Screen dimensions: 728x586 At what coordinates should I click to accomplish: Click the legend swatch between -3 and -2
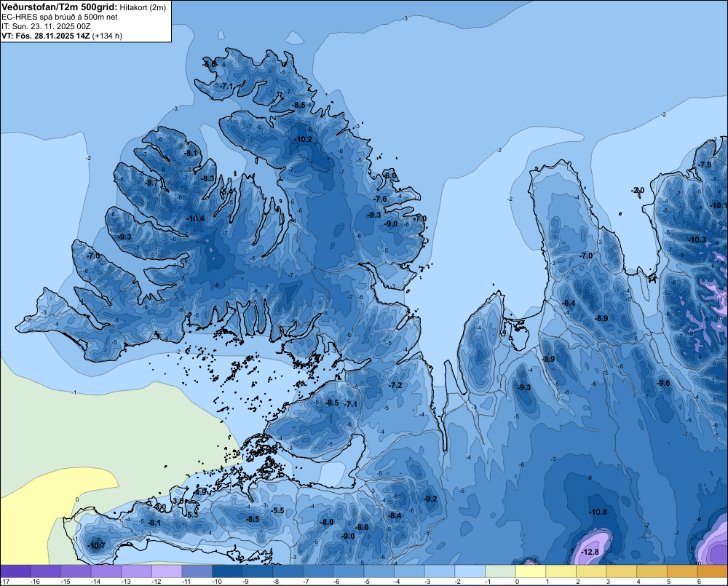pos(440,571)
